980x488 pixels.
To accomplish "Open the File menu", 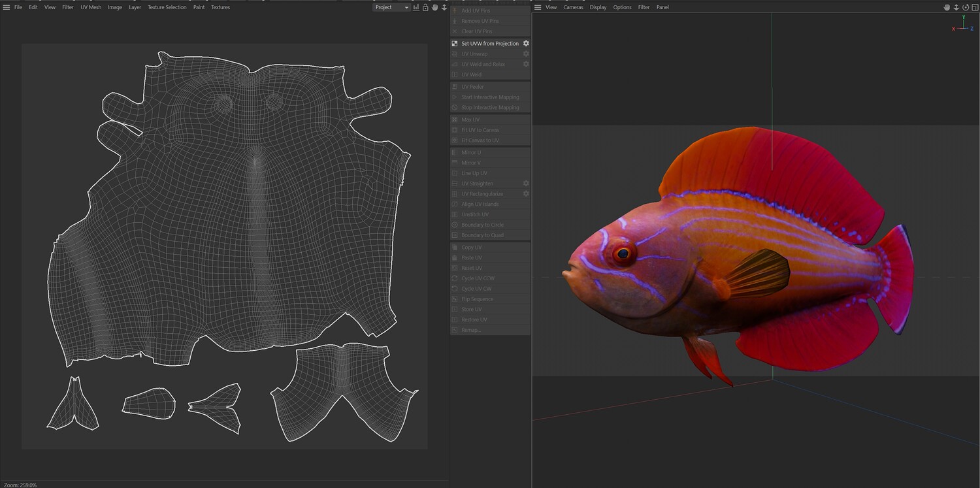I will pyautogui.click(x=18, y=7).
